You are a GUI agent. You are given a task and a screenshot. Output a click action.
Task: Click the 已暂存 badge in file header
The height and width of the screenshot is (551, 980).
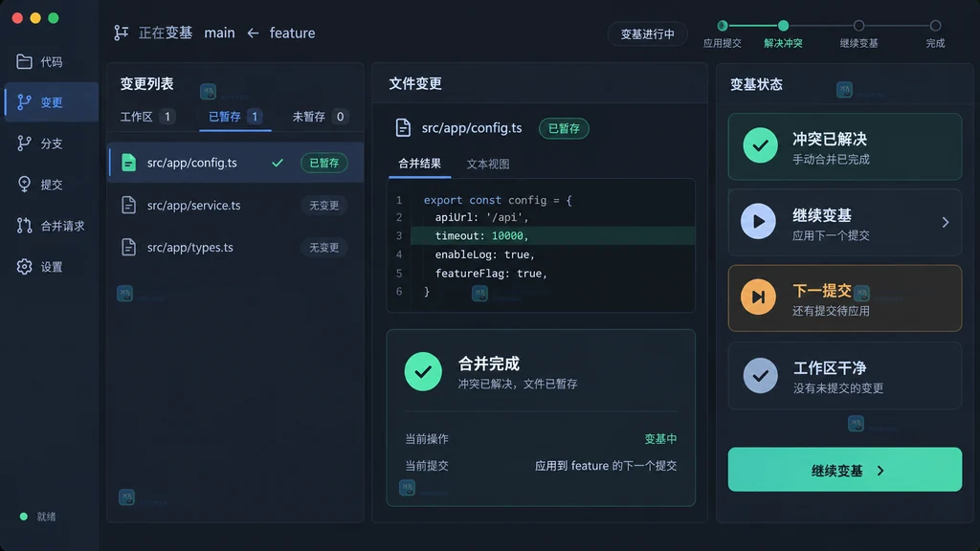click(564, 128)
